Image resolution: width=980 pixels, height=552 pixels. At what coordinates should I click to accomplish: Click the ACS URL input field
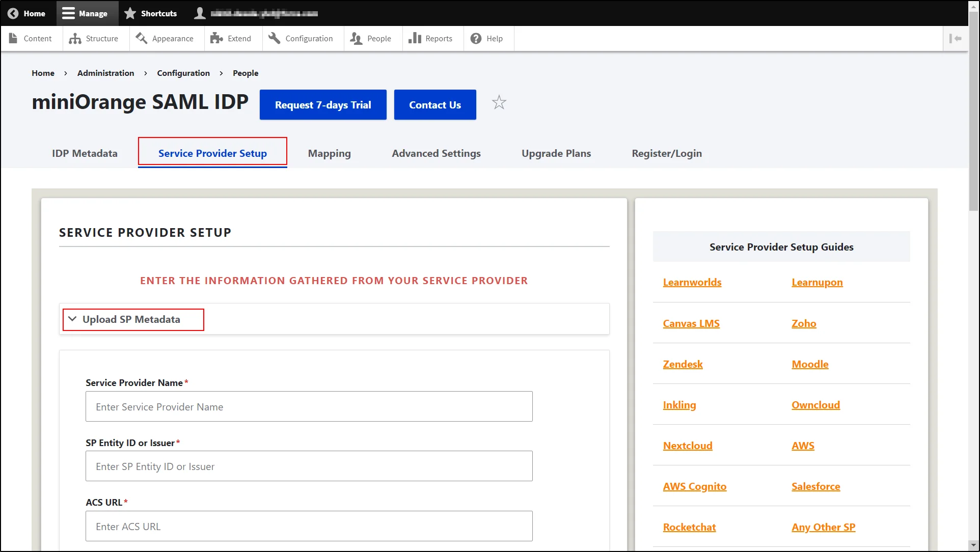(309, 526)
